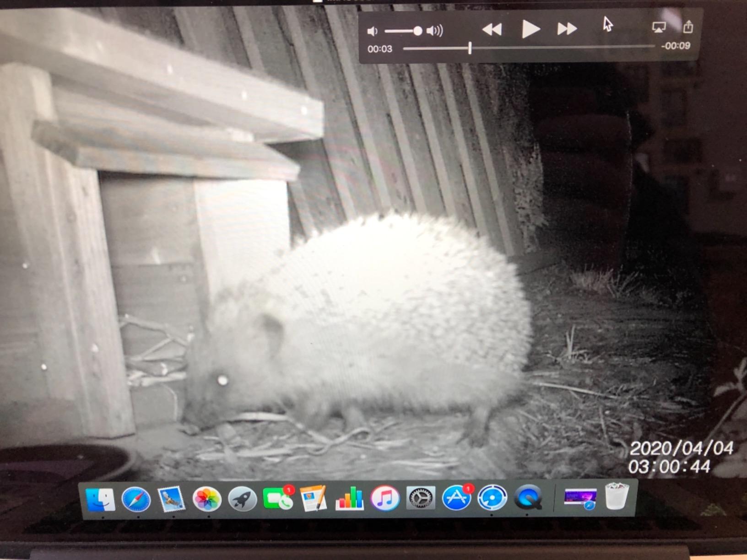Mute audio with the low-volume speaker icon
This screenshot has height=560, width=747.
372,31
